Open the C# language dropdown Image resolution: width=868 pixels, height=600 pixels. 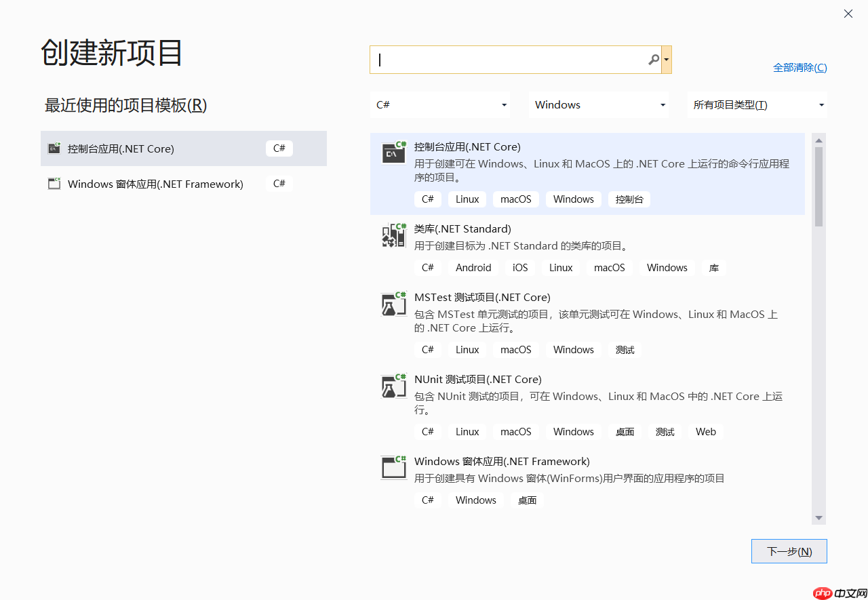coord(439,104)
